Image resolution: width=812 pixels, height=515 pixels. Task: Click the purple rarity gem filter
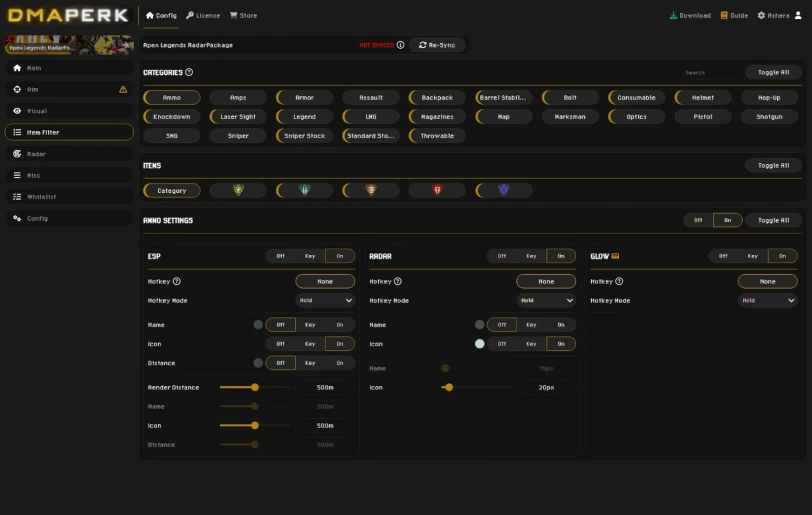tap(503, 190)
